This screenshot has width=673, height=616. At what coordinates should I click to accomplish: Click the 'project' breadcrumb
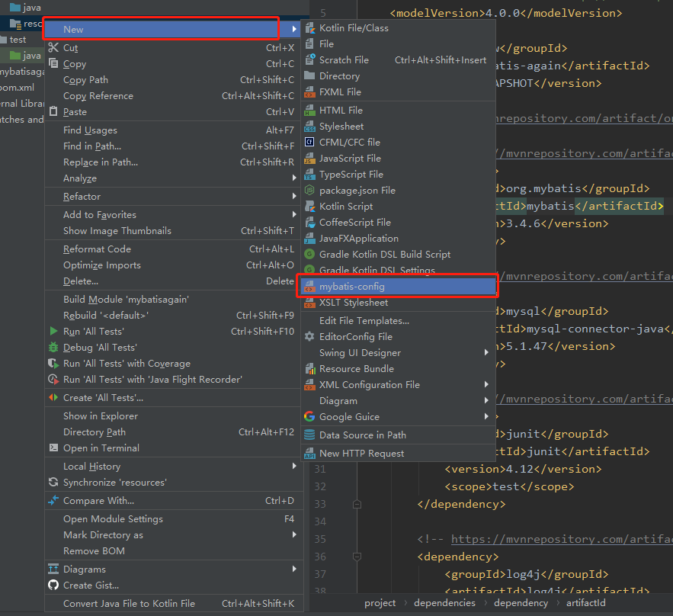click(x=380, y=603)
